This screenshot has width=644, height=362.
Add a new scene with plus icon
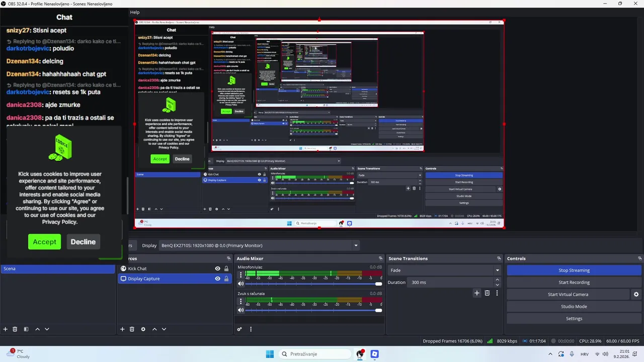(x=6, y=329)
